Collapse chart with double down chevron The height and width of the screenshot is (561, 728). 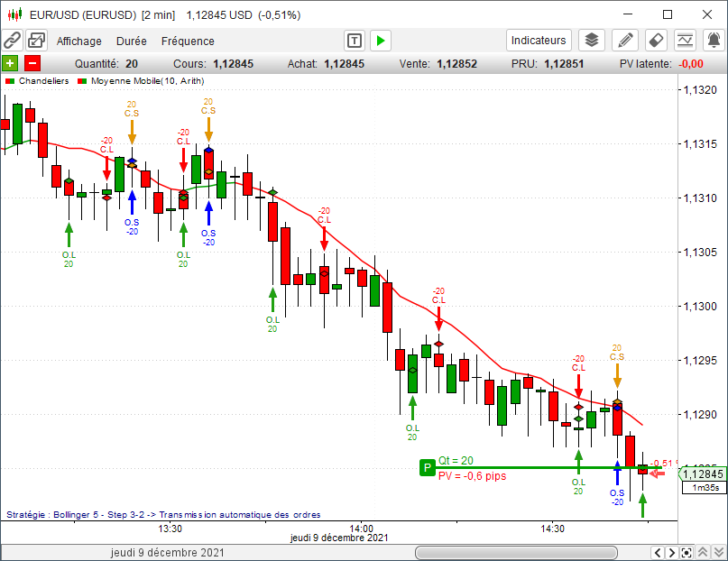[x=718, y=553]
